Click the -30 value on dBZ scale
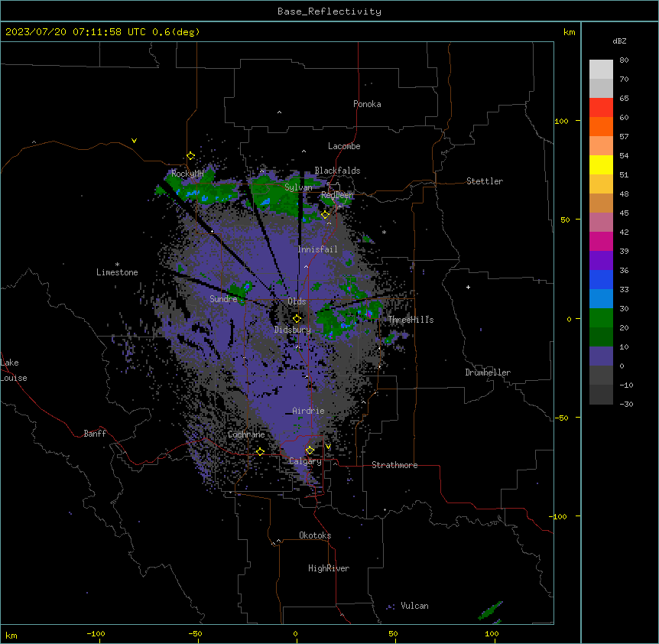 626,404
